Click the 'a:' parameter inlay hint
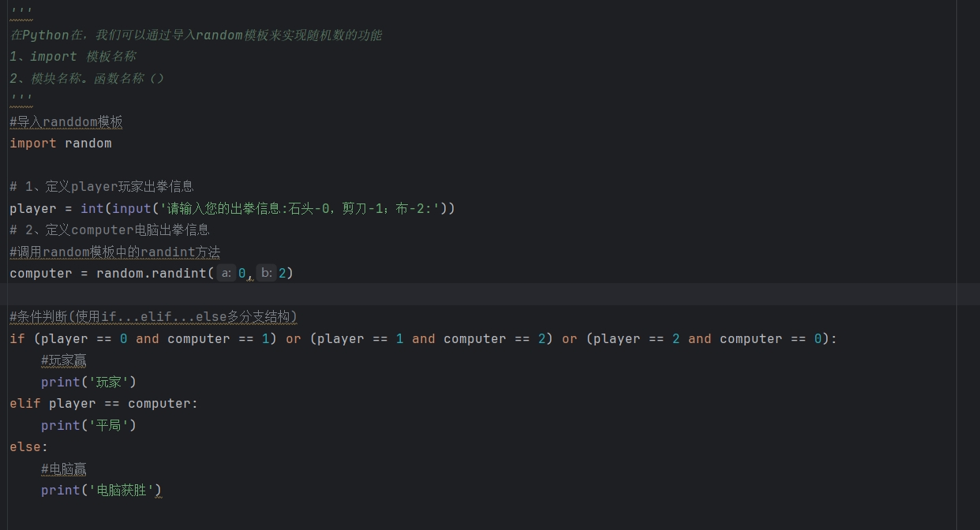Image resolution: width=980 pixels, height=530 pixels. point(226,273)
